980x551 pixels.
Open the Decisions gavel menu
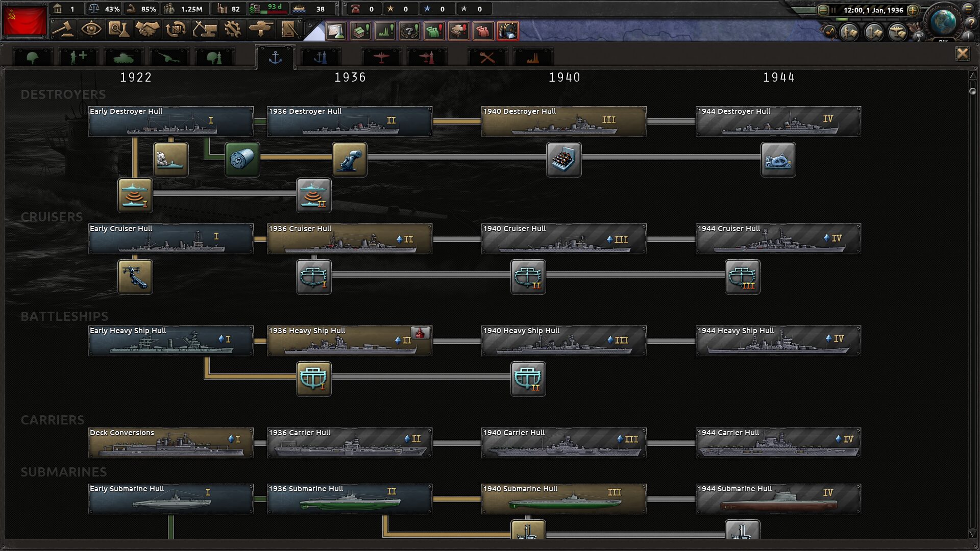(x=63, y=29)
